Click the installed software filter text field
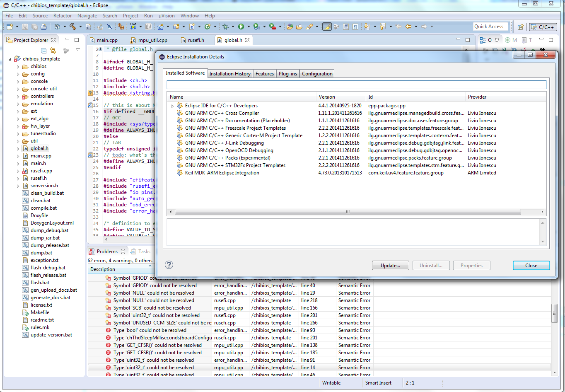This screenshot has height=392, width=565. pos(357,85)
